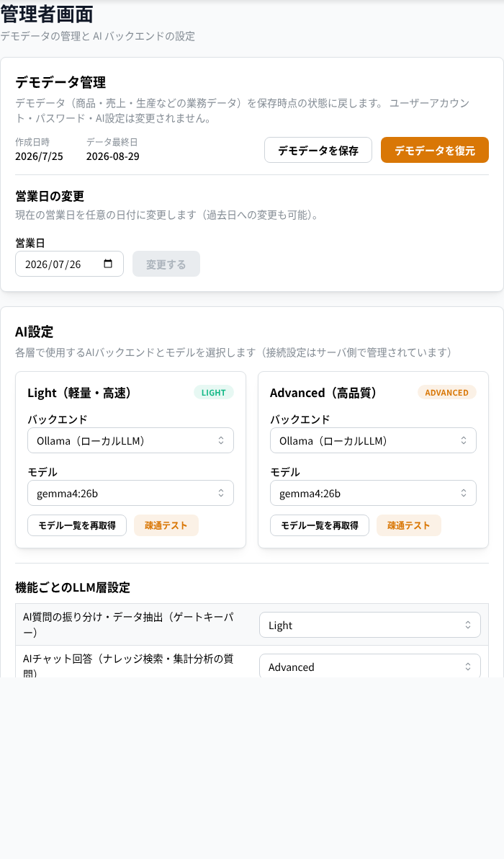Click the Advanced（高品質）card title
504x859 pixels.
(323, 393)
